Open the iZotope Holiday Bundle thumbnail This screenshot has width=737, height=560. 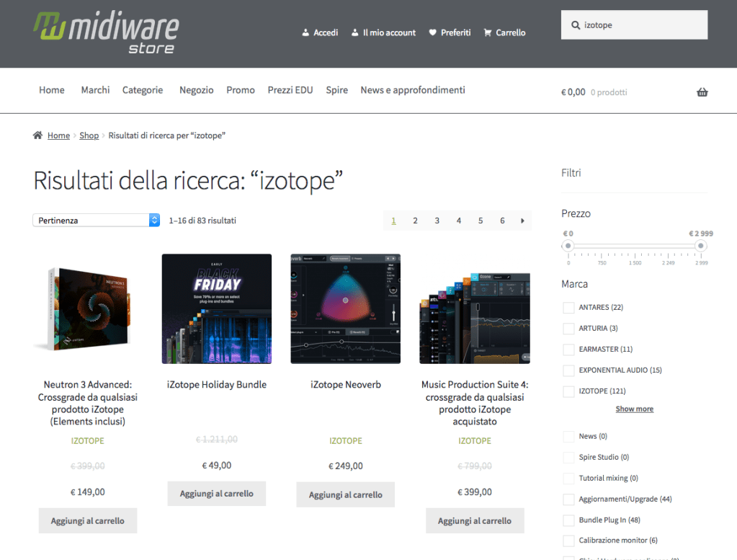[216, 308]
